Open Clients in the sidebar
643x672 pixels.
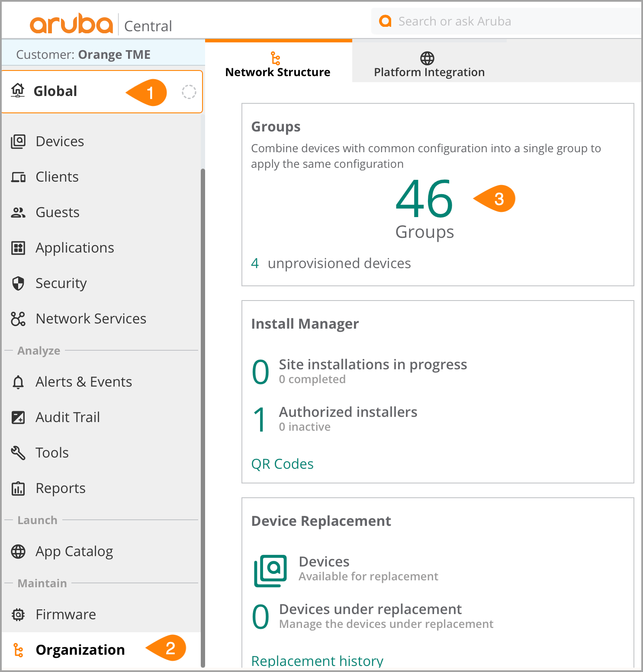point(100,177)
